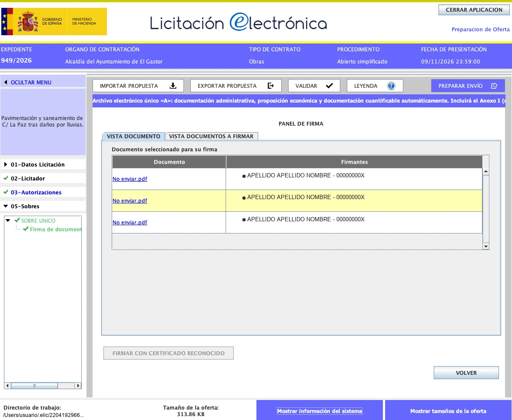Select Firma de documentos tree item
Image resolution: width=512 pixels, height=420 pixels.
point(56,229)
